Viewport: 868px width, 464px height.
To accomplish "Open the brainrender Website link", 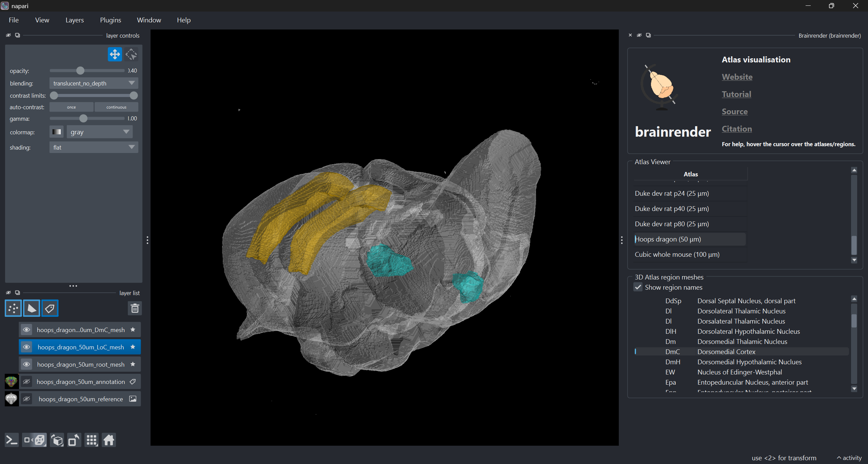I will 737,77.
